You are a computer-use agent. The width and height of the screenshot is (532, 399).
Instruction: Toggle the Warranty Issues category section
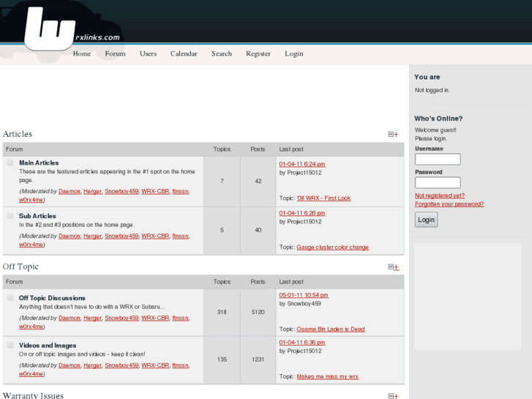click(x=393, y=396)
